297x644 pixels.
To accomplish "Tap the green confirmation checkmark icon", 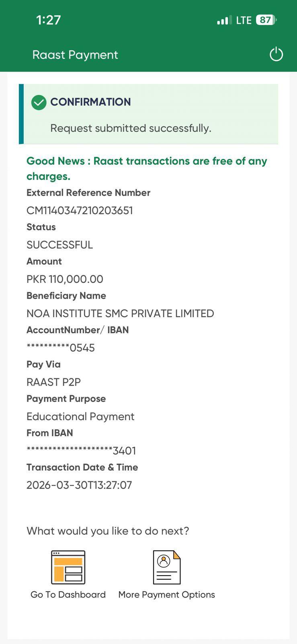I will click(x=39, y=102).
